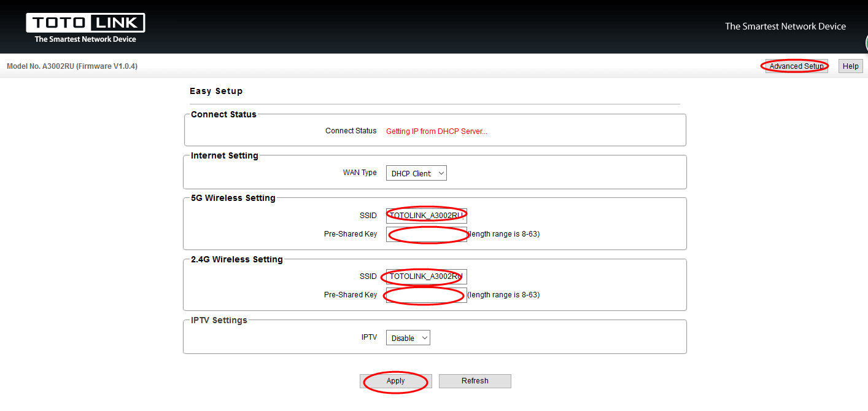This screenshot has width=868, height=411.
Task: Focus the 2.4G Pre-Shared Key field
Action: pyautogui.click(x=426, y=295)
